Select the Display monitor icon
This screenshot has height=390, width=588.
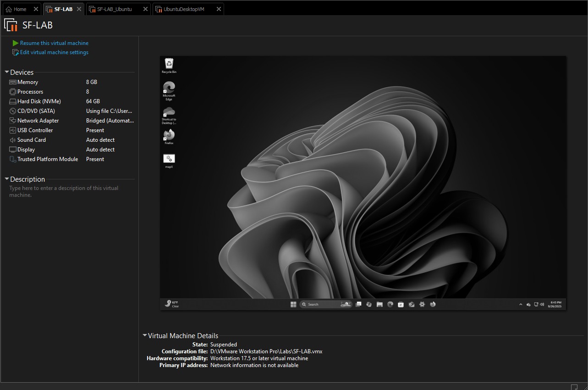tap(13, 150)
